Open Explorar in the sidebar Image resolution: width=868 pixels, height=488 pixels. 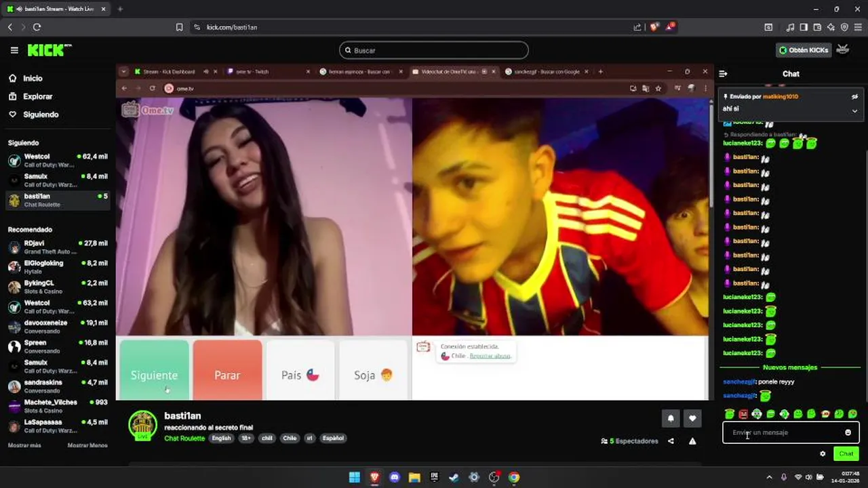point(37,96)
